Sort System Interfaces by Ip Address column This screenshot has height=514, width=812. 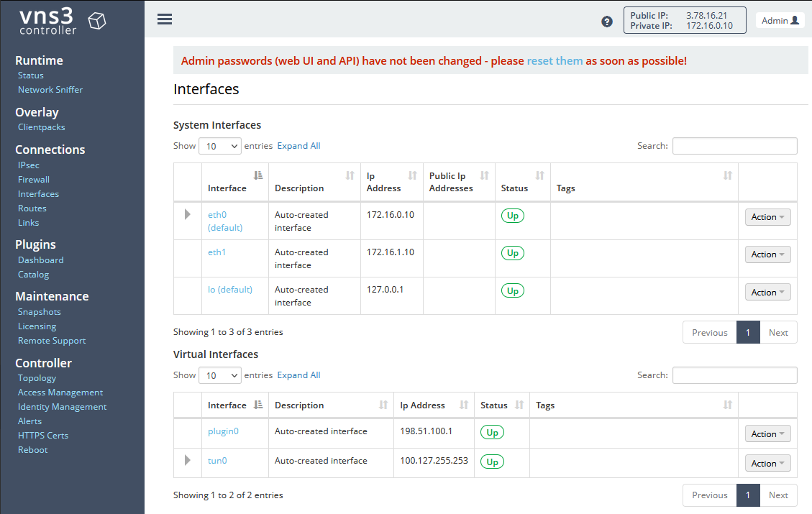pyautogui.click(x=391, y=182)
